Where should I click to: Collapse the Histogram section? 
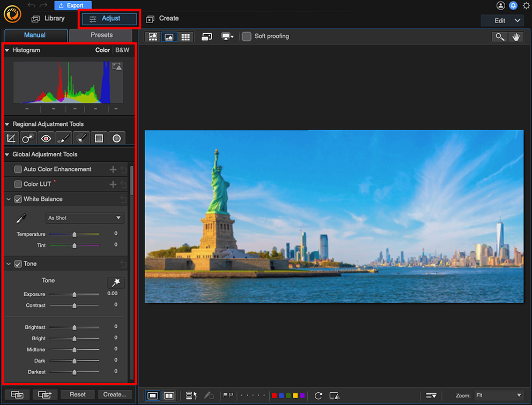[7, 50]
